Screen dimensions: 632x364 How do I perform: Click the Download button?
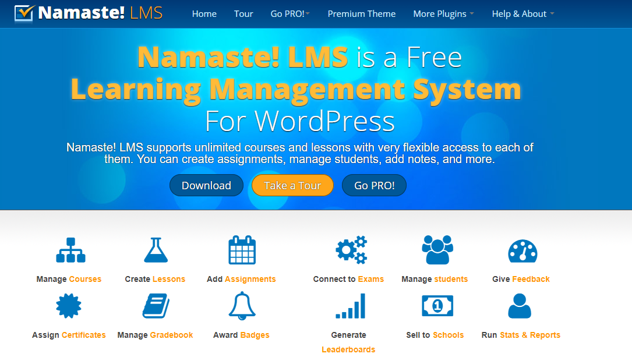[x=206, y=185]
